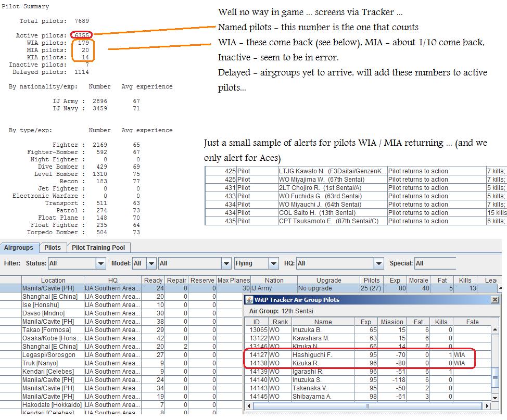Select the CPT Tsukamoto E. alert row

356,221
